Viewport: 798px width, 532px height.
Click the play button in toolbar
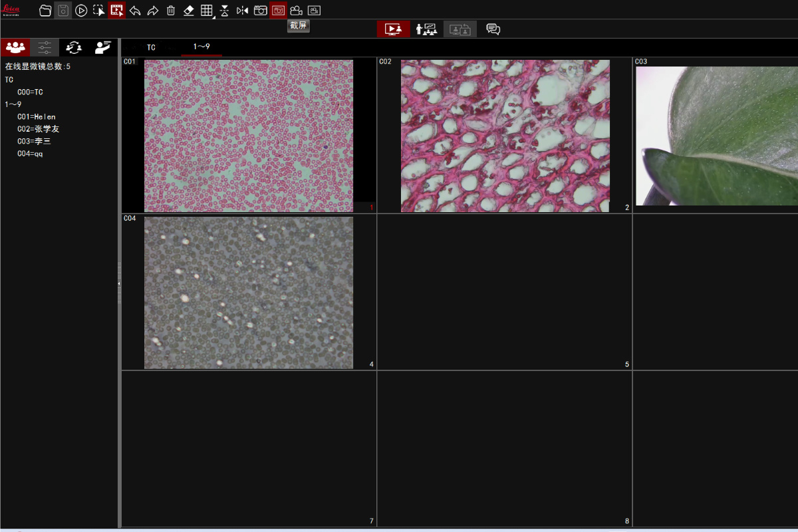click(81, 11)
